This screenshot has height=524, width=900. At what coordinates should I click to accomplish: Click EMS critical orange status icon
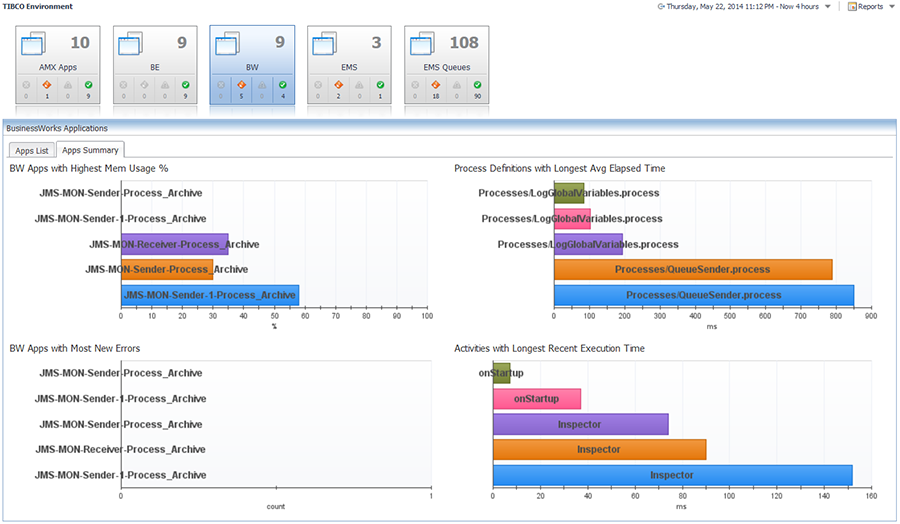pyautogui.click(x=339, y=85)
